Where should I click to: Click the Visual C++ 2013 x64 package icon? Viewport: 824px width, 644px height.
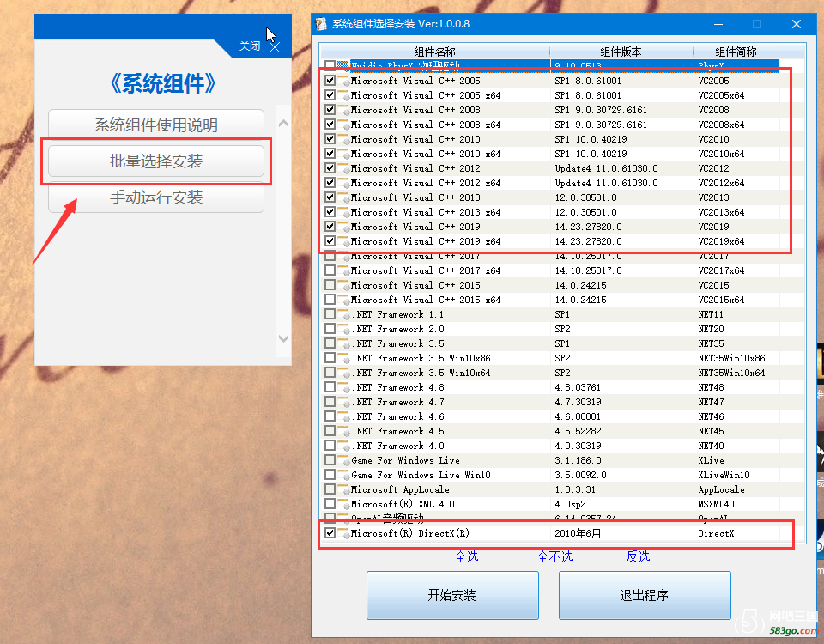point(343,212)
